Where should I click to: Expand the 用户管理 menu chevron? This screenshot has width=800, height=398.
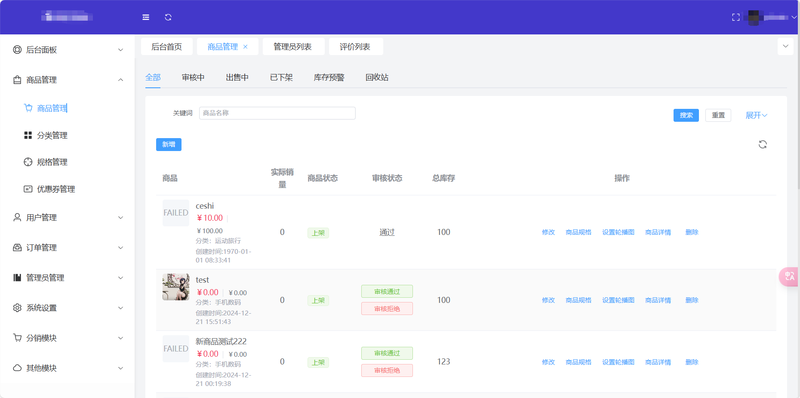click(120, 218)
